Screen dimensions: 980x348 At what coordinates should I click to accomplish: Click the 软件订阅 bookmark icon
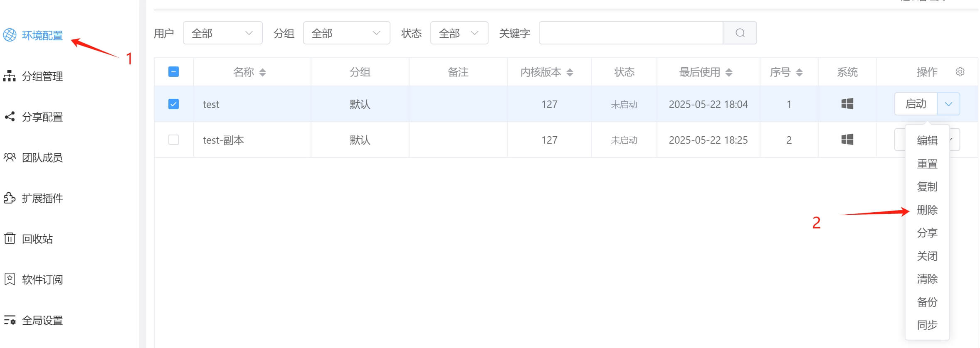click(10, 279)
